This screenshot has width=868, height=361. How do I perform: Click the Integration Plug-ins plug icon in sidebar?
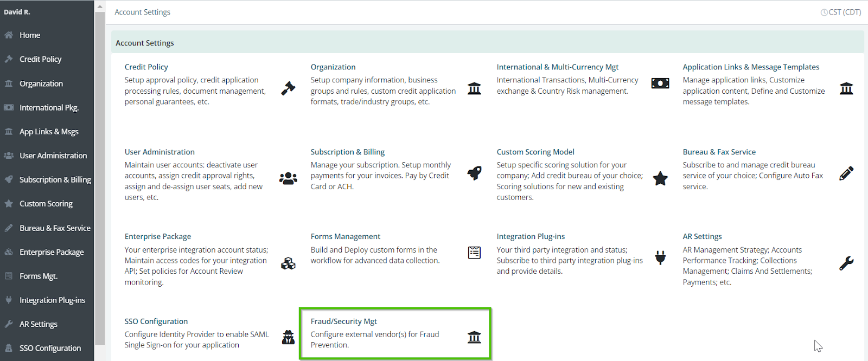9,300
